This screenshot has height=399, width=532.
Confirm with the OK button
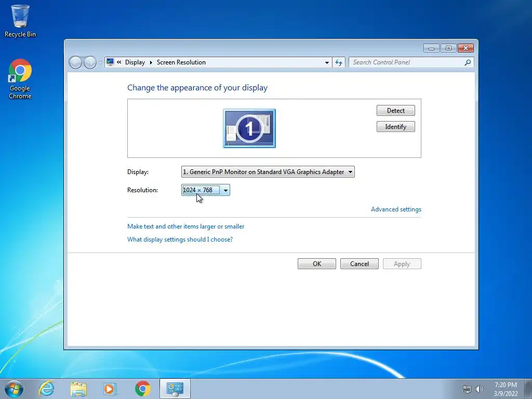tap(317, 264)
